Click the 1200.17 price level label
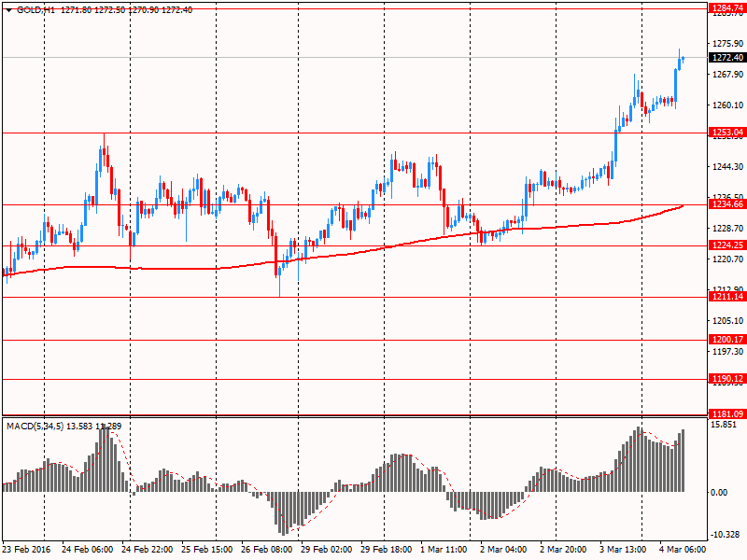 pyautogui.click(x=726, y=340)
